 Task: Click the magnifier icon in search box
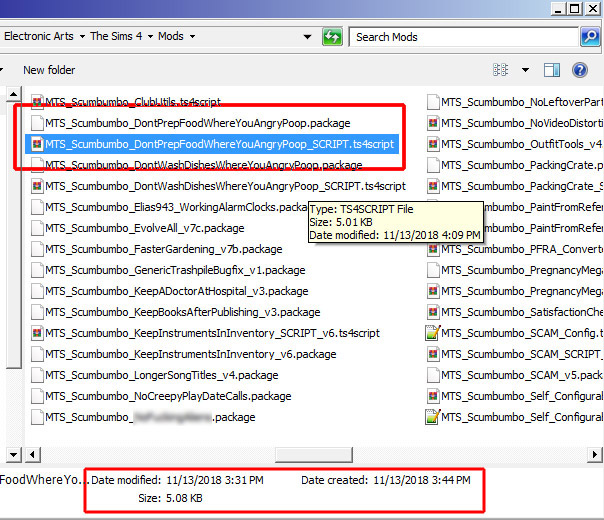click(590, 37)
